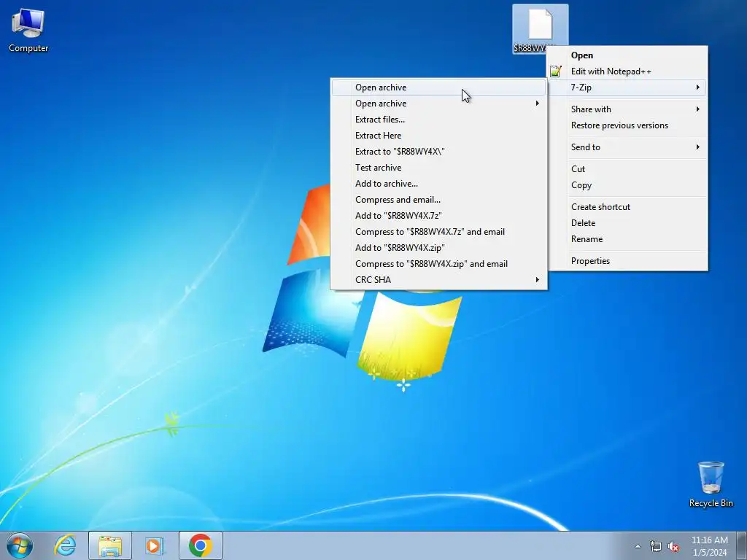The width and height of the screenshot is (747, 560).
Task: Choose Test archive
Action: 438,168
